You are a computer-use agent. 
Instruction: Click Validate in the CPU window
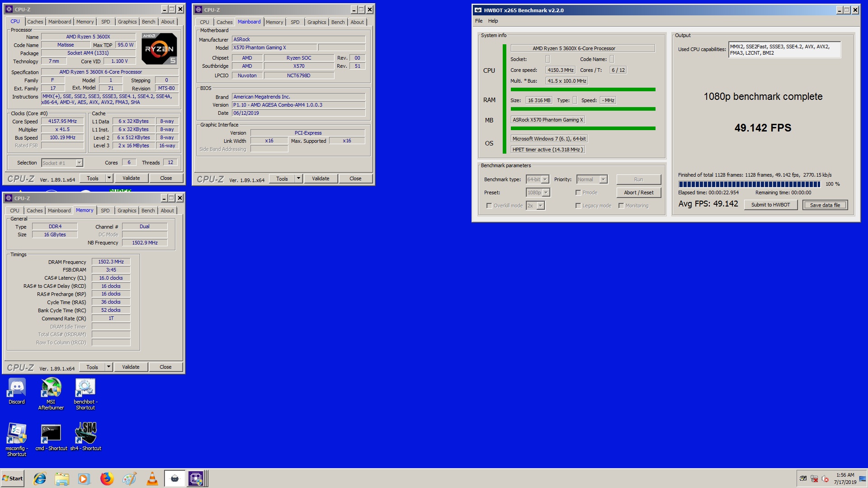click(x=131, y=178)
